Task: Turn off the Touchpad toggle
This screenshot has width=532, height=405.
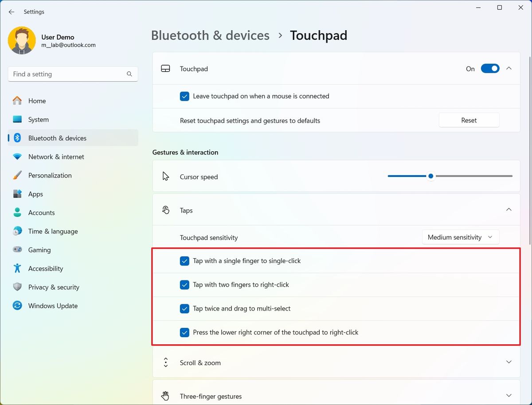Action: [x=490, y=68]
